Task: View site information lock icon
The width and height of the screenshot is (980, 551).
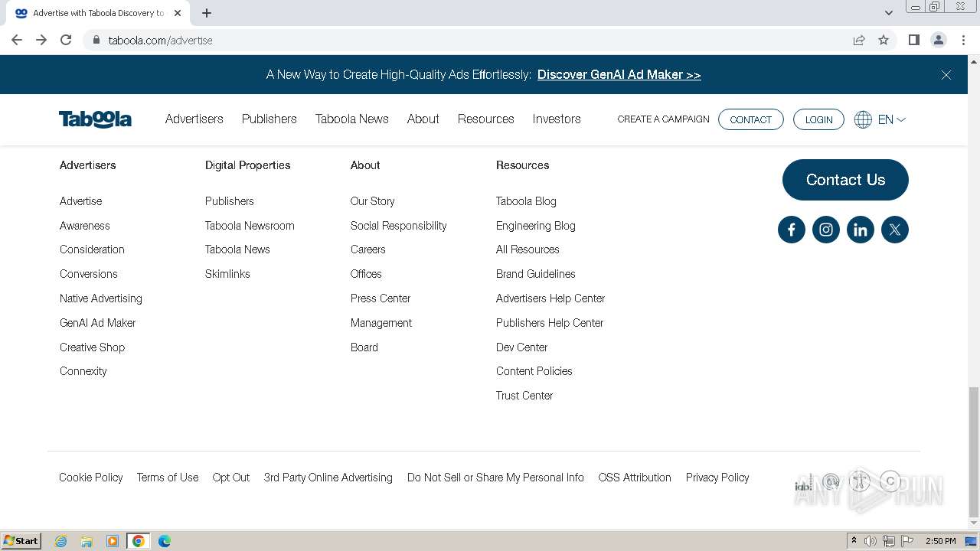Action: click(x=96, y=40)
